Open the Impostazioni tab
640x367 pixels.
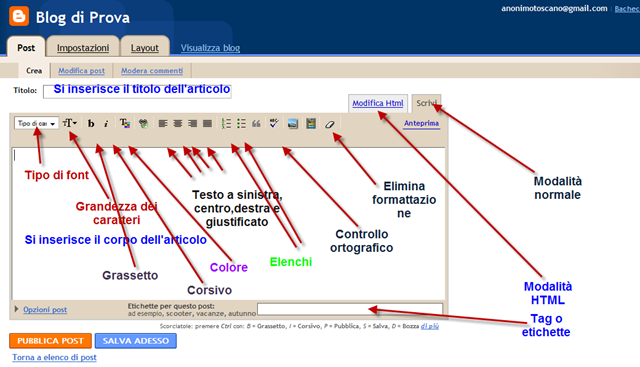(83, 48)
